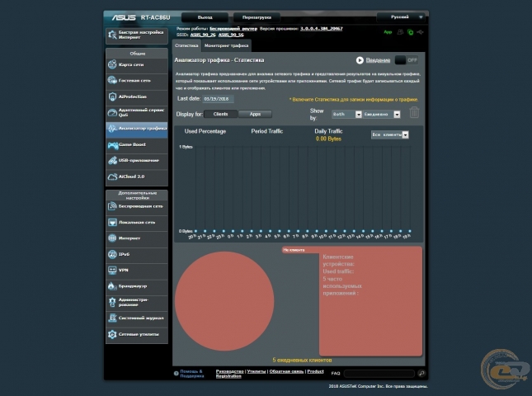The image size is (532, 396).
Task: Open the Утилиты utilities footer link
Action: click(x=257, y=371)
